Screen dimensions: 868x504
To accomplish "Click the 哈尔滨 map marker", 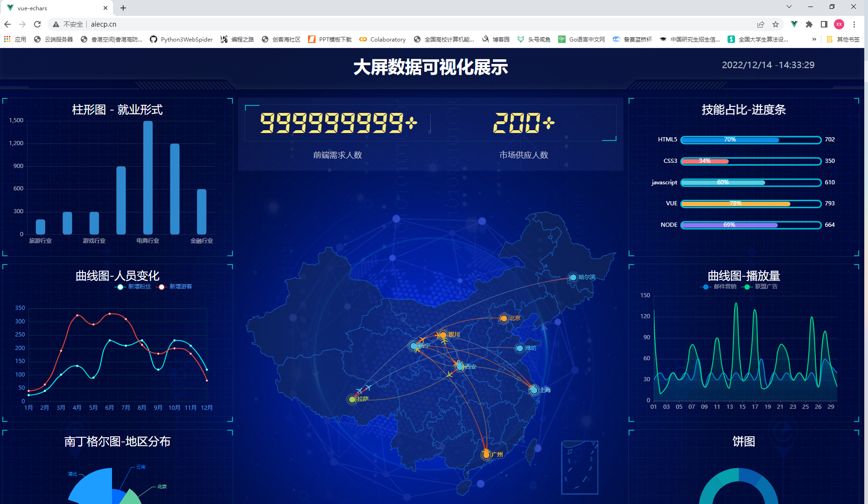I will point(573,277).
